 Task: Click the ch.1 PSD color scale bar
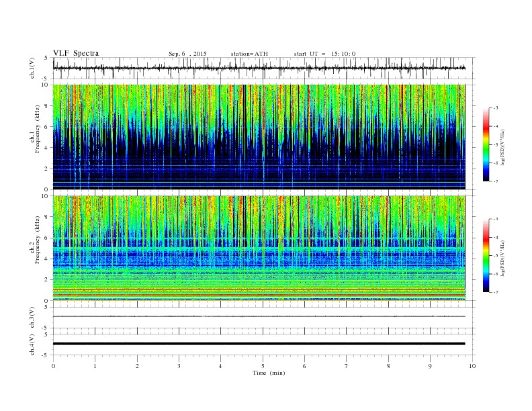[x=486, y=144]
